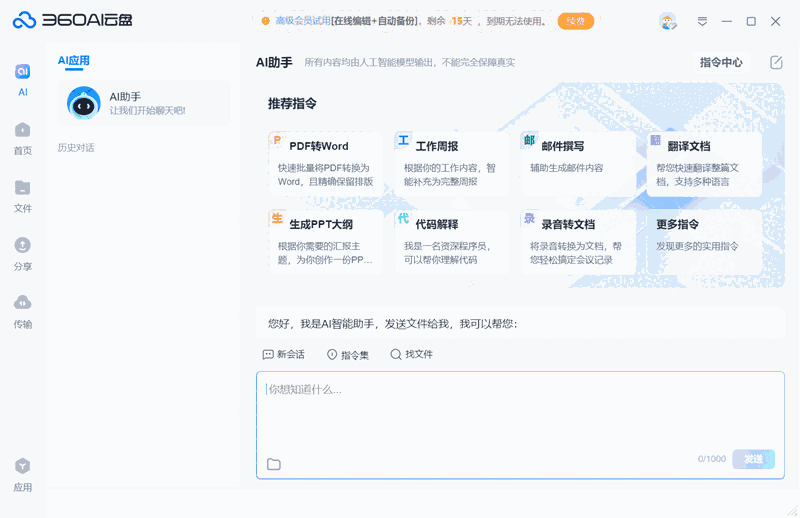The width and height of the screenshot is (800, 518).
Task: Click the 0/1000 character counter
Action: coord(712,459)
